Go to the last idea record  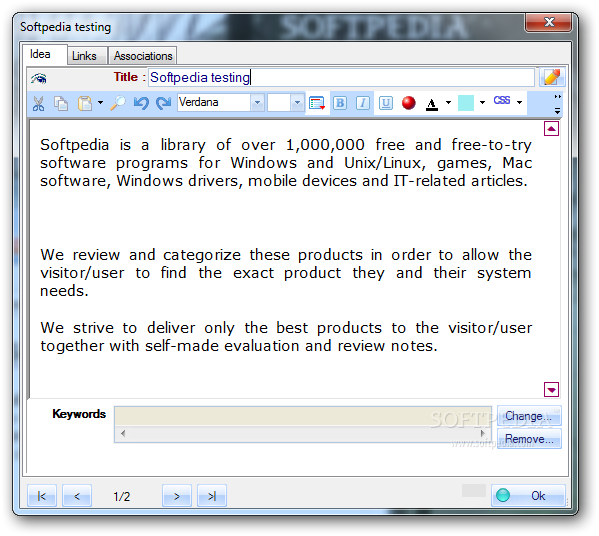212,496
